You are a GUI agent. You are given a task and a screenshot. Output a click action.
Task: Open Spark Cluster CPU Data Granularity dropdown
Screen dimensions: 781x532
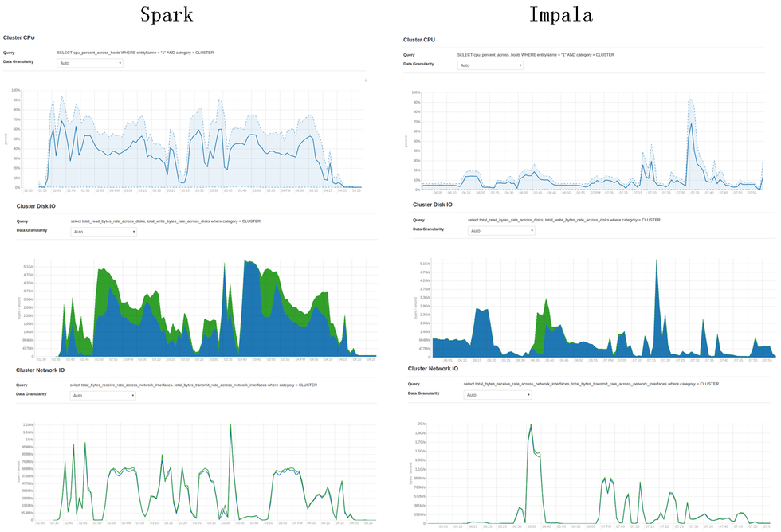pyautogui.click(x=89, y=63)
